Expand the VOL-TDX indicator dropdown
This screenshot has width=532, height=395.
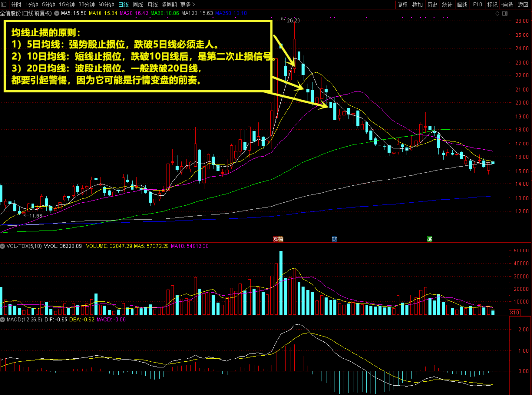[x=3, y=246]
